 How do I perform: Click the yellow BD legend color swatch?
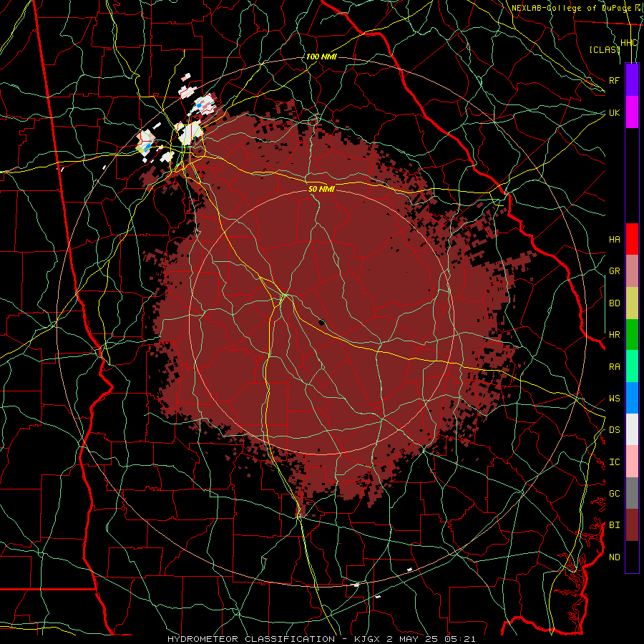632,303
